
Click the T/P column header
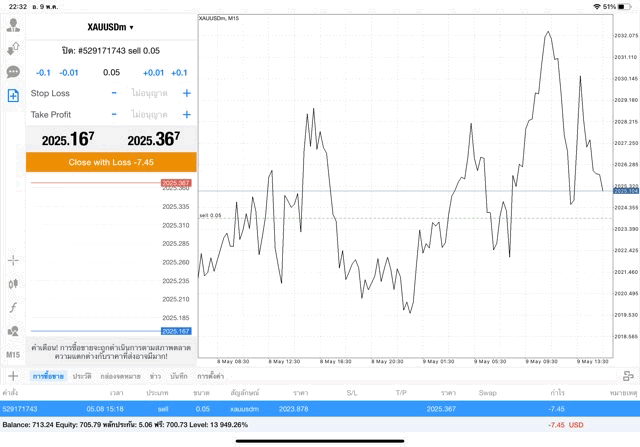[x=401, y=393]
